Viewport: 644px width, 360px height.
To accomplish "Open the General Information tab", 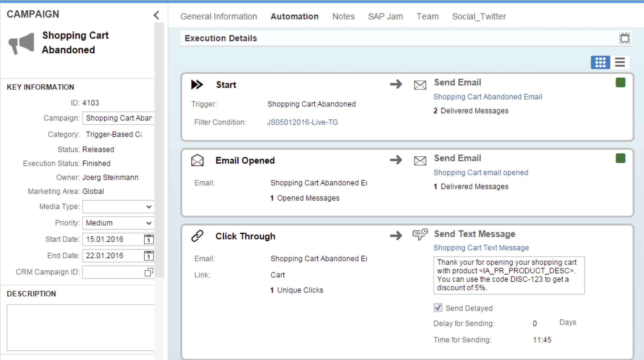I will tap(219, 16).
